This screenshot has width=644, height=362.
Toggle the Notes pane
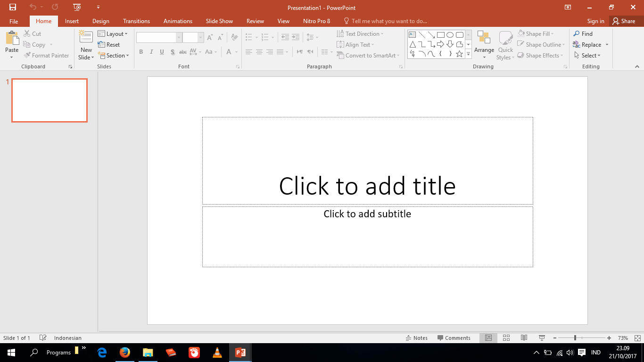click(x=417, y=337)
